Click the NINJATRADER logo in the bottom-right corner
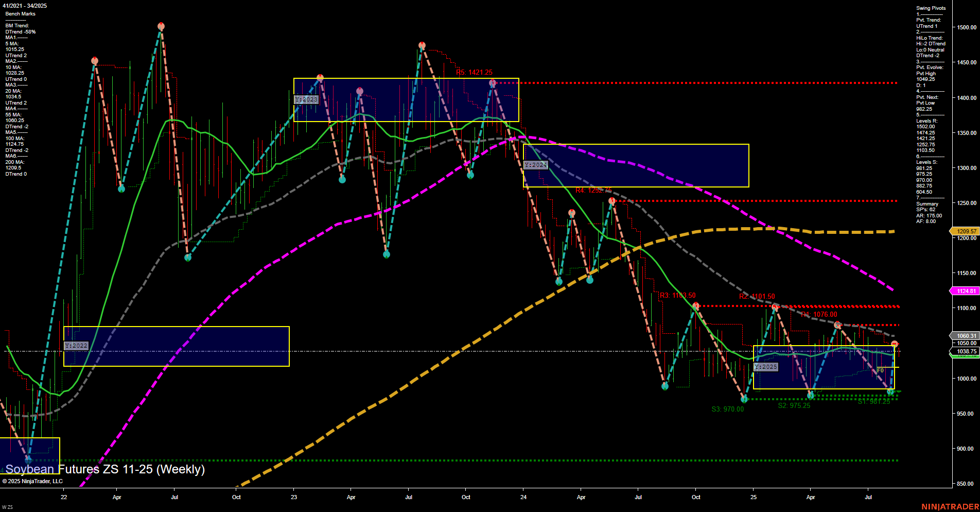Screen dimensions: 980x512 coord(951,507)
